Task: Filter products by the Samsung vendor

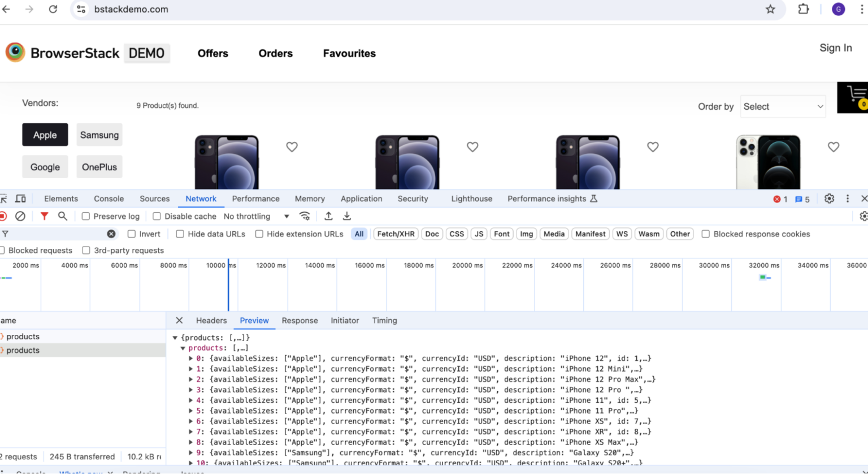Action: tap(99, 135)
